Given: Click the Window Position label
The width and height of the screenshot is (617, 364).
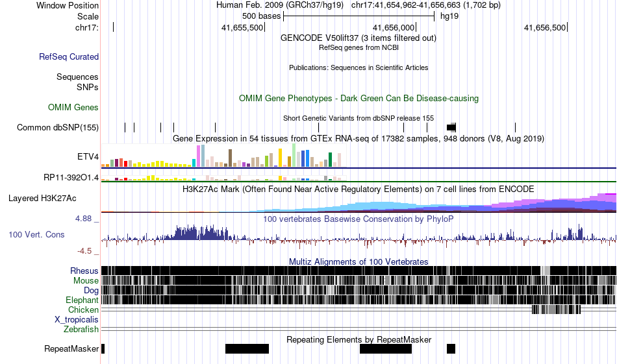Looking at the screenshot, I should tap(68, 5).
